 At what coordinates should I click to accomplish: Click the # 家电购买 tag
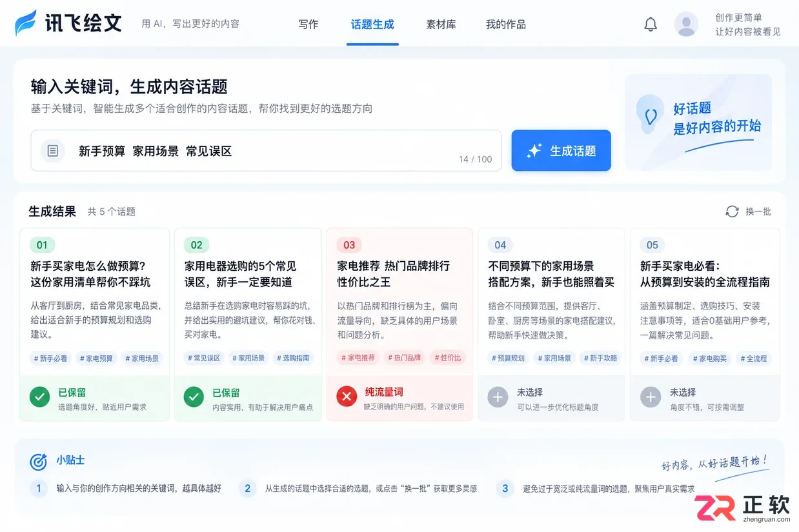point(710,358)
